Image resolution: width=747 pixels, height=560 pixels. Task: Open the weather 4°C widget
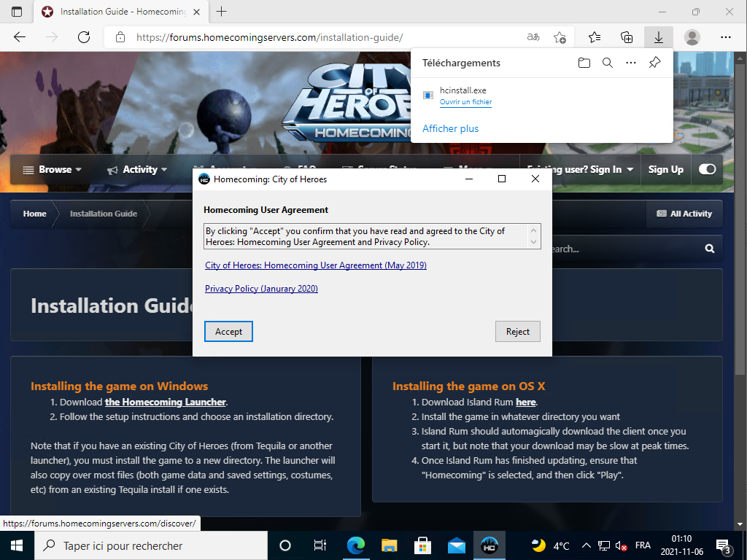pos(550,545)
